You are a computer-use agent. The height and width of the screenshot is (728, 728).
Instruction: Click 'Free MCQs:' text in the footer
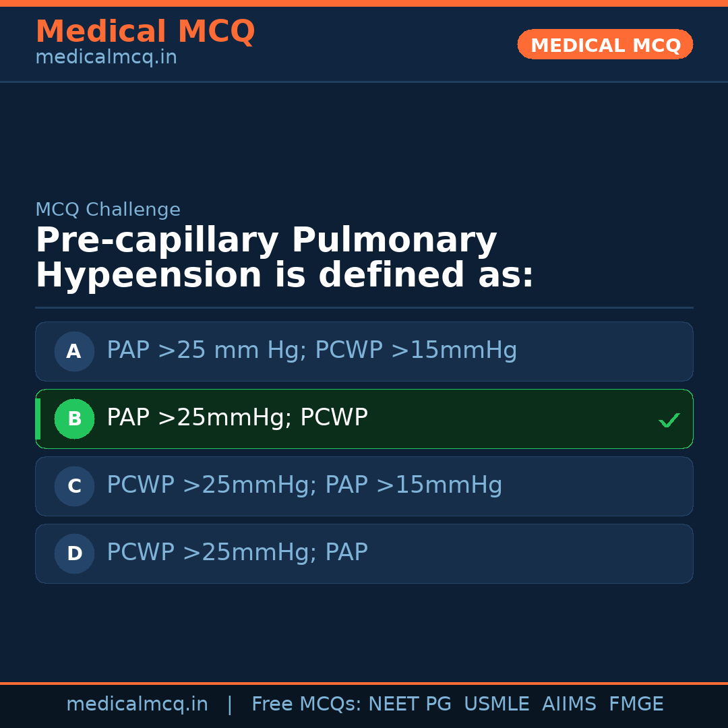point(307,704)
